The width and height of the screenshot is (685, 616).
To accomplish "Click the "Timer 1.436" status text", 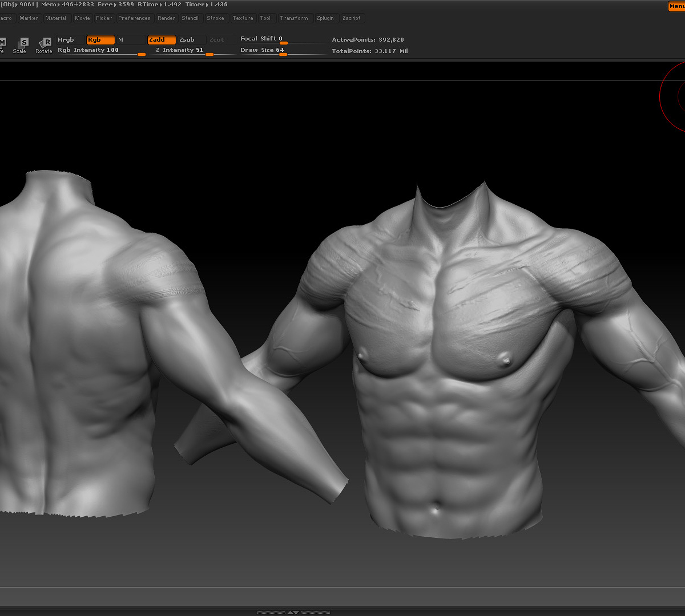I will click(207, 5).
